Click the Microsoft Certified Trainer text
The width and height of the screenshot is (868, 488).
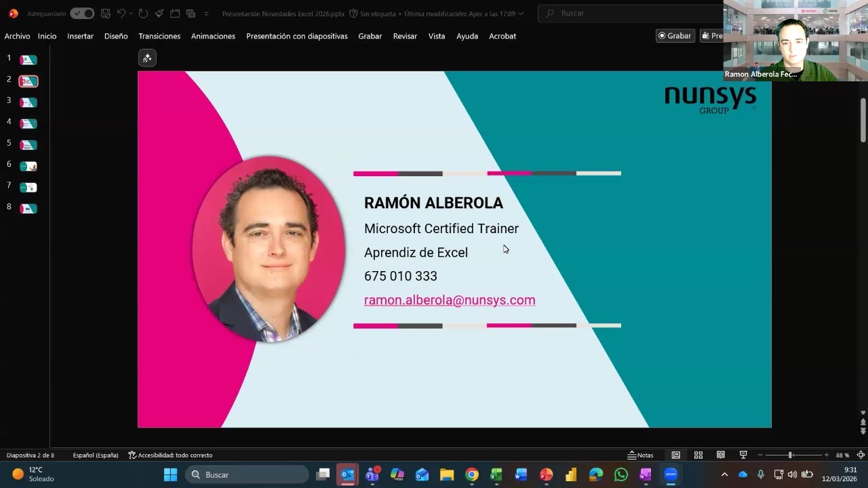[441, 228]
